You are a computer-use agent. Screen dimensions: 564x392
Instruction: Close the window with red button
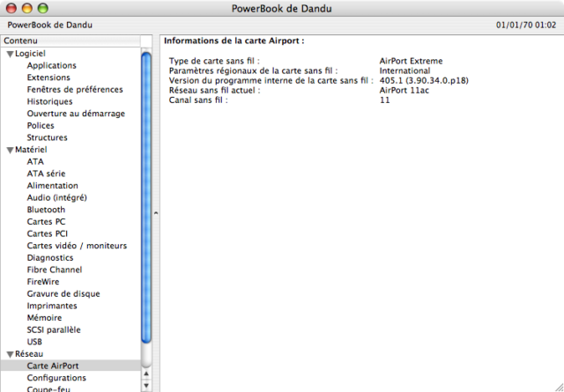[11, 8]
